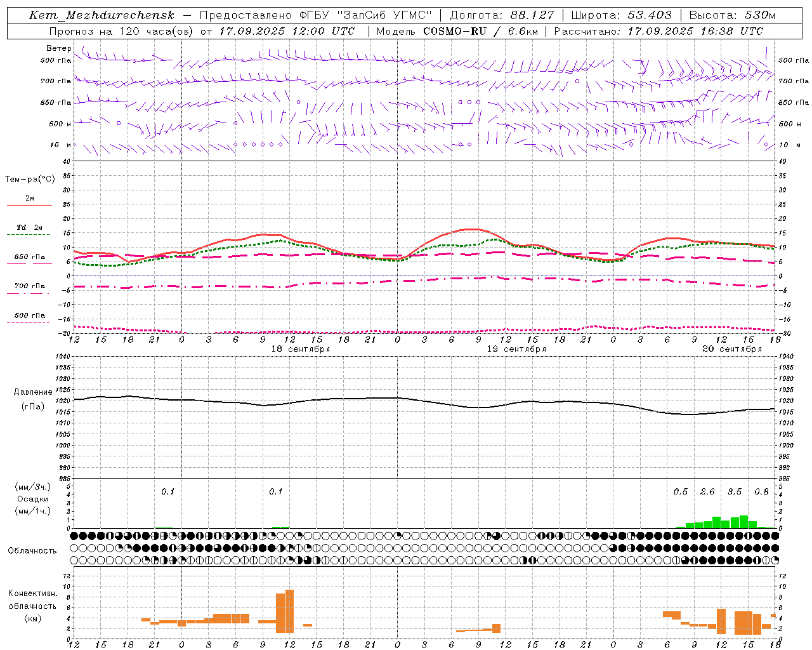Click the "Высота: 530м" elevation text
Image resolution: width=812 pixels, height=650 pixels.
(732, 15)
